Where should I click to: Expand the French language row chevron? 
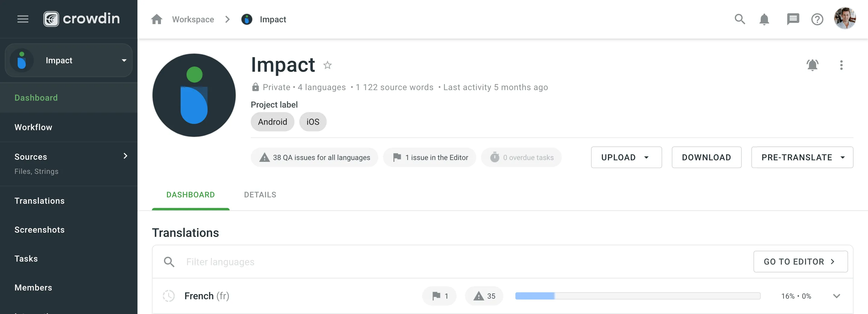(x=836, y=296)
